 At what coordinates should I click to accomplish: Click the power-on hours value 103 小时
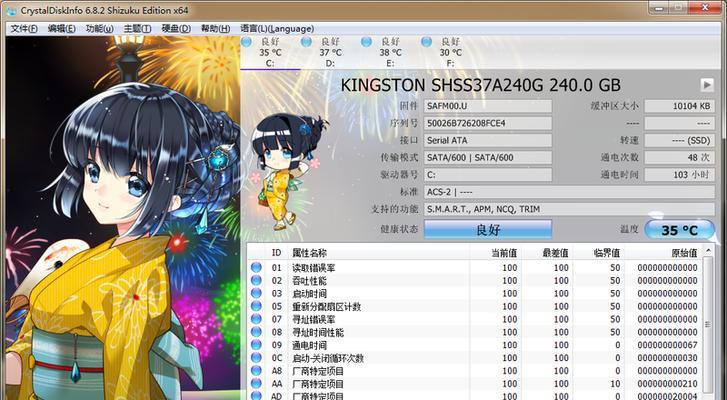pos(679,175)
